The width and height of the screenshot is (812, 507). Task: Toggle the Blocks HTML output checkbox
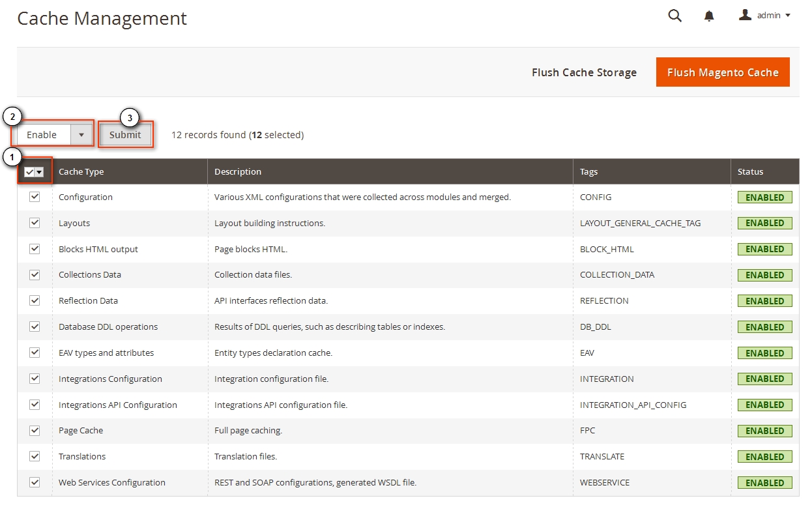(x=35, y=249)
